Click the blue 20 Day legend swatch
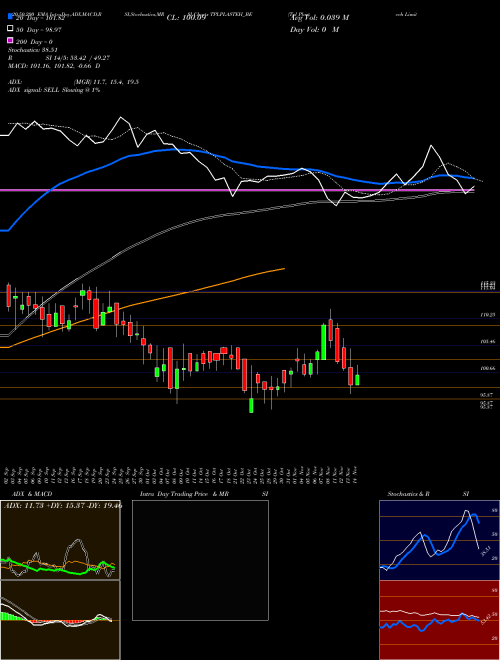The width and height of the screenshot is (500, 660). (10, 17)
